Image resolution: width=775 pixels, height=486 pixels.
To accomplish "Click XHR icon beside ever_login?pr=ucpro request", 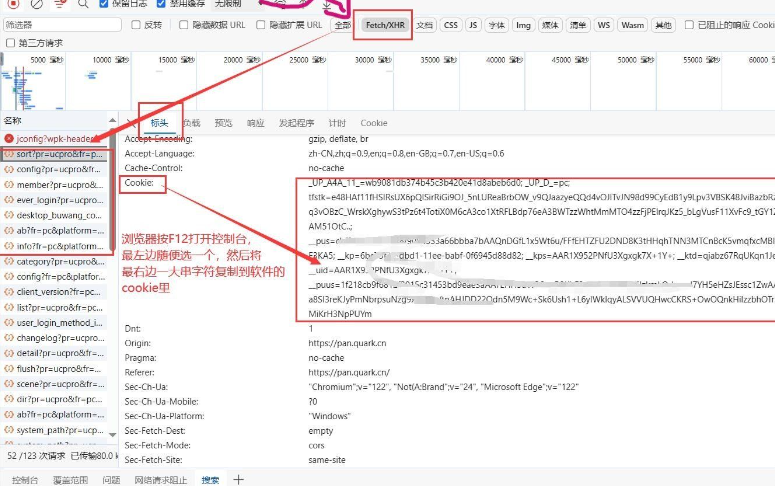I will [9, 200].
